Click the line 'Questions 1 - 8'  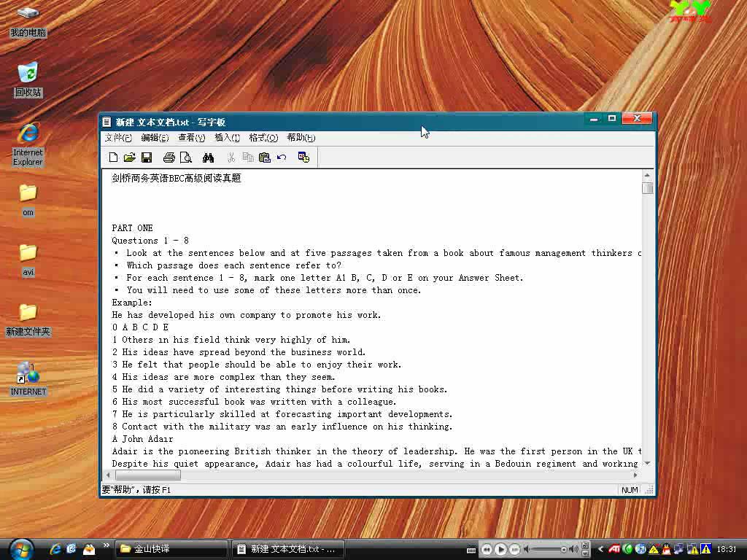tap(150, 241)
